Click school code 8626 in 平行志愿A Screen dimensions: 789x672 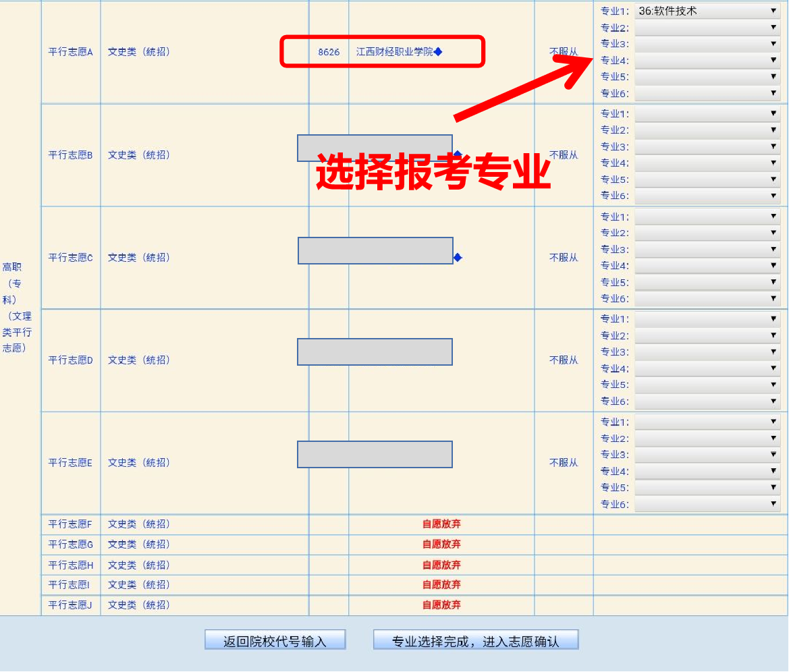[x=329, y=52]
